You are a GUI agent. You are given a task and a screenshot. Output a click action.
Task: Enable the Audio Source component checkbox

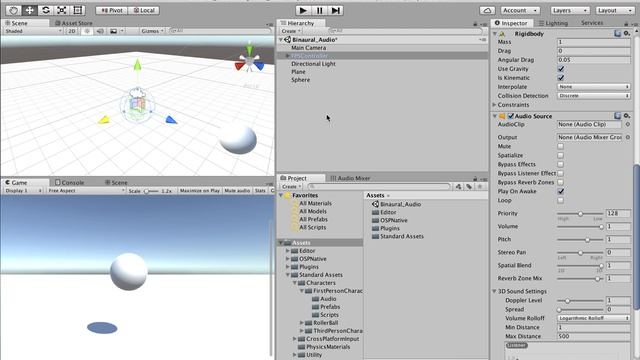[x=511, y=116]
